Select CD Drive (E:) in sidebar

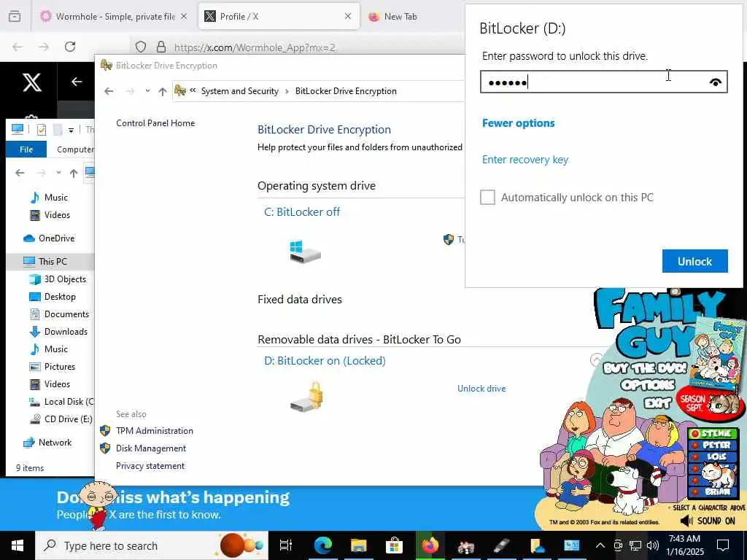click(68, 419)
